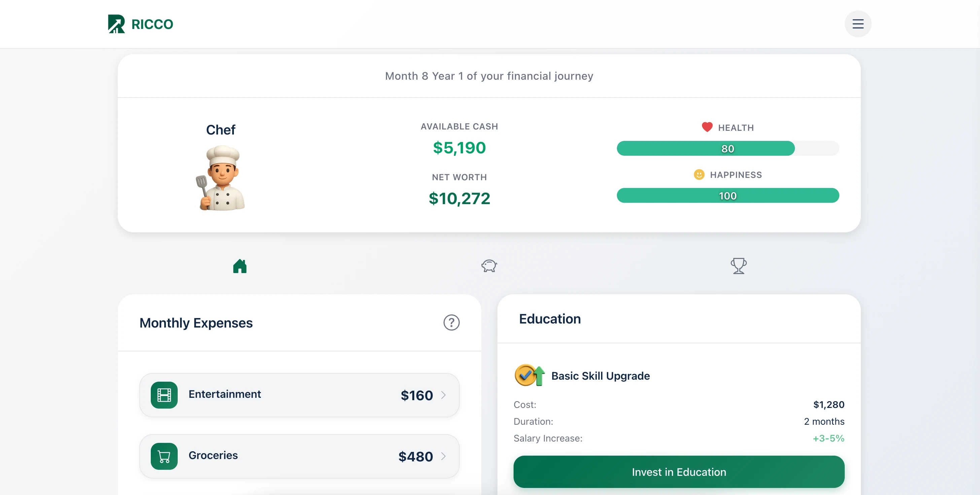Click the Happiness progress bar
Viewport: 980px width, 495px height.
727,196
